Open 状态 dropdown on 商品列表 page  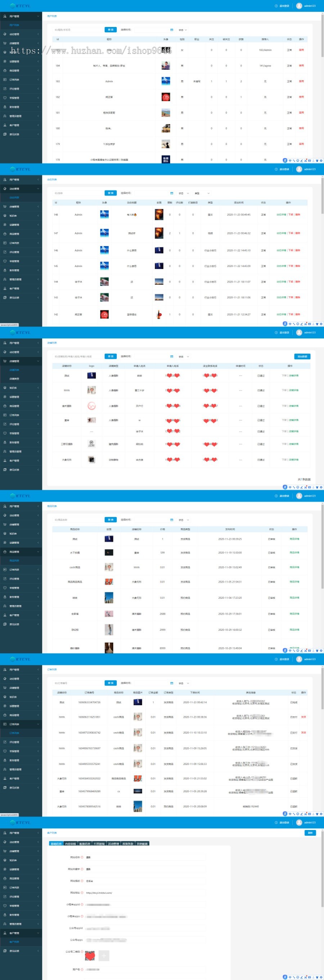point(184,520)
